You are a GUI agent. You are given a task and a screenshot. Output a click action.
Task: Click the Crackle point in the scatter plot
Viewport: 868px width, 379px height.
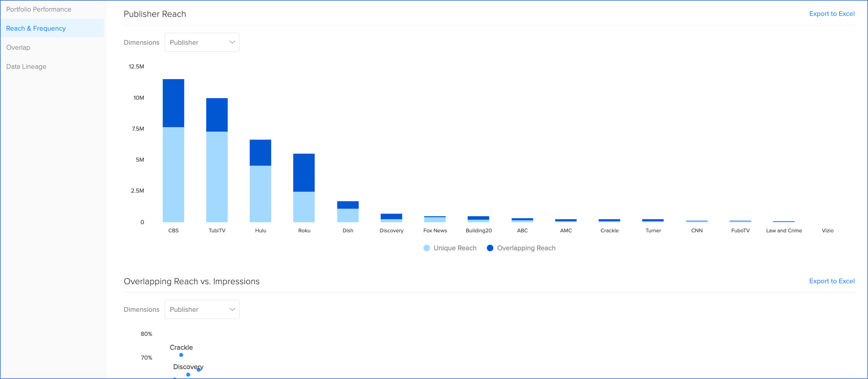tap(181, 355)
